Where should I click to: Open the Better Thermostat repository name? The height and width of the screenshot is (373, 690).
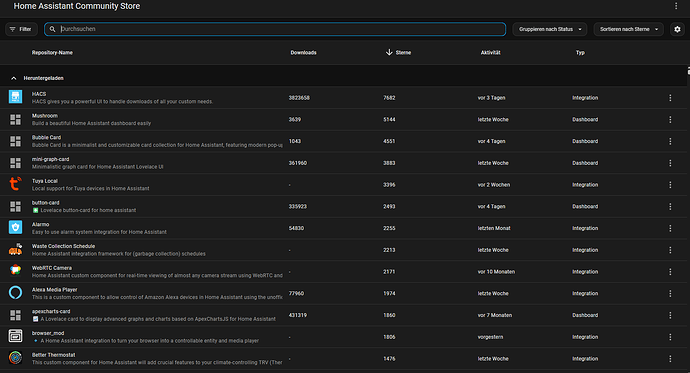[53, 355]
